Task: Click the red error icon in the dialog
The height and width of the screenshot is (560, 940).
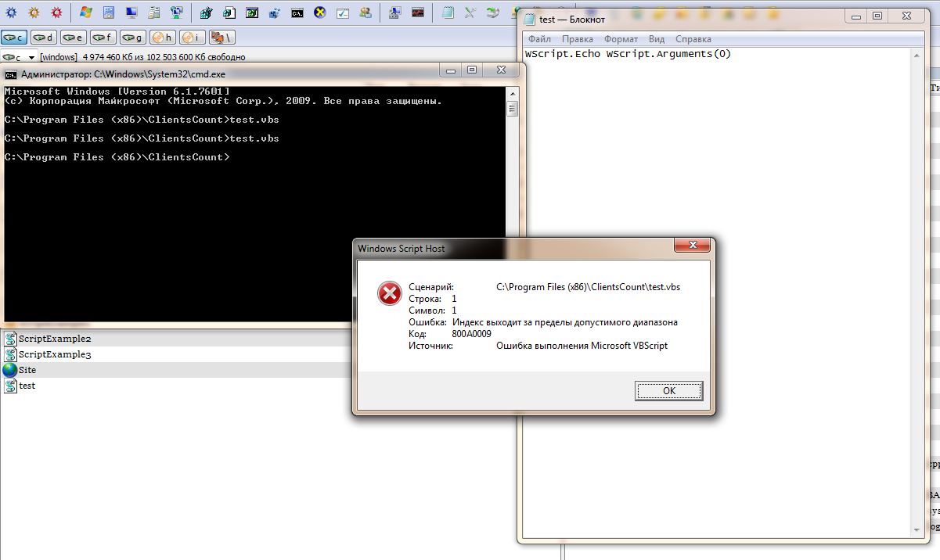Action: (390, 293)
